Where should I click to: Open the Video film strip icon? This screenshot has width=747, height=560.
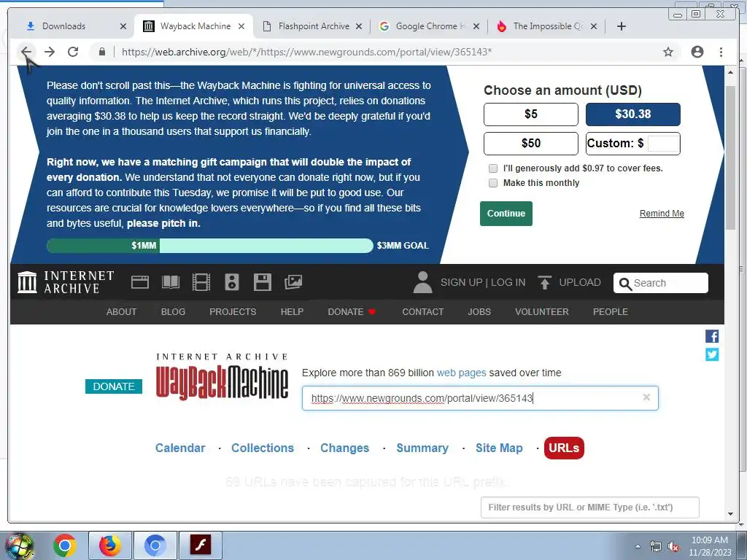click(201, 282)
